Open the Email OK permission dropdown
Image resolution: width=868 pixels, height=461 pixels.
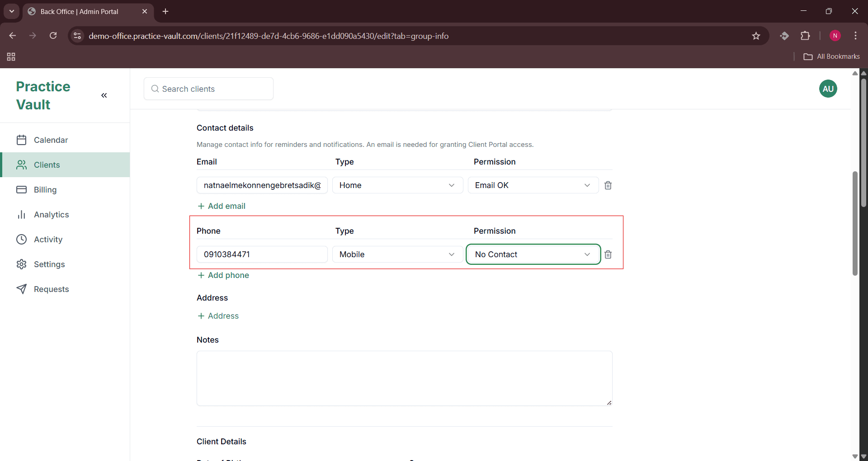pyautogui.click(x=533, y=185)
